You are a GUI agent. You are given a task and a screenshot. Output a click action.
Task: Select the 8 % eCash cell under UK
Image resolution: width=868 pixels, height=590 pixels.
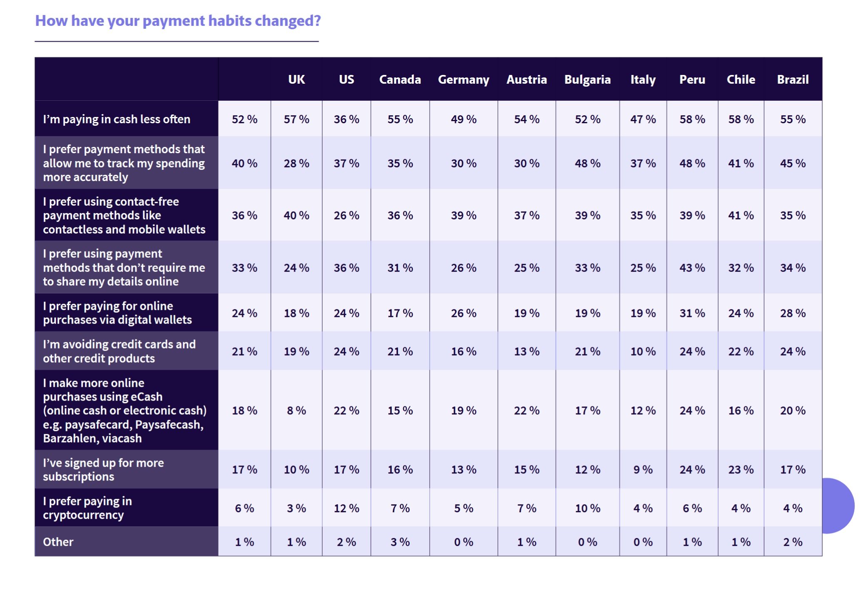(x=296, y=410)
